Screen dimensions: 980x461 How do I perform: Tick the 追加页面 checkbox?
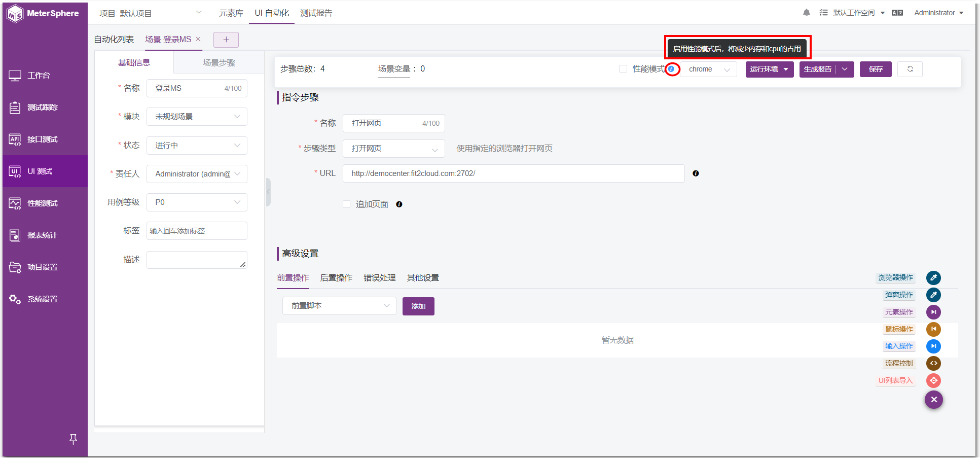point(347,204)
